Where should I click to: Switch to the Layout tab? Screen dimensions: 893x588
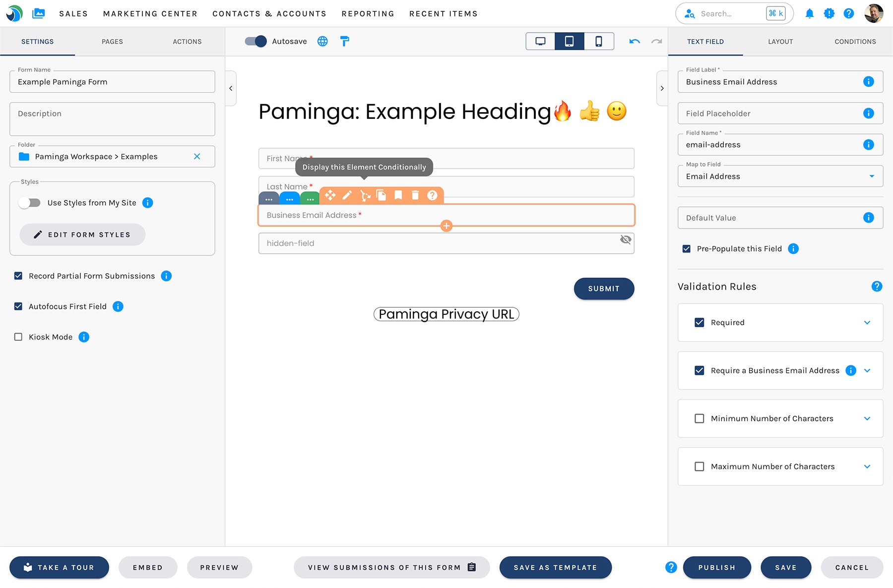780,42
